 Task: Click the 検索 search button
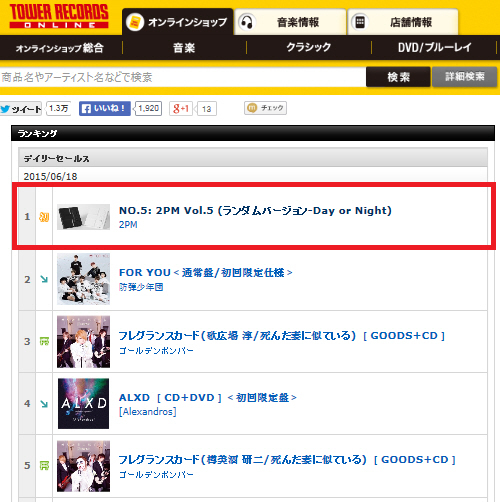[x=398, y=77]
